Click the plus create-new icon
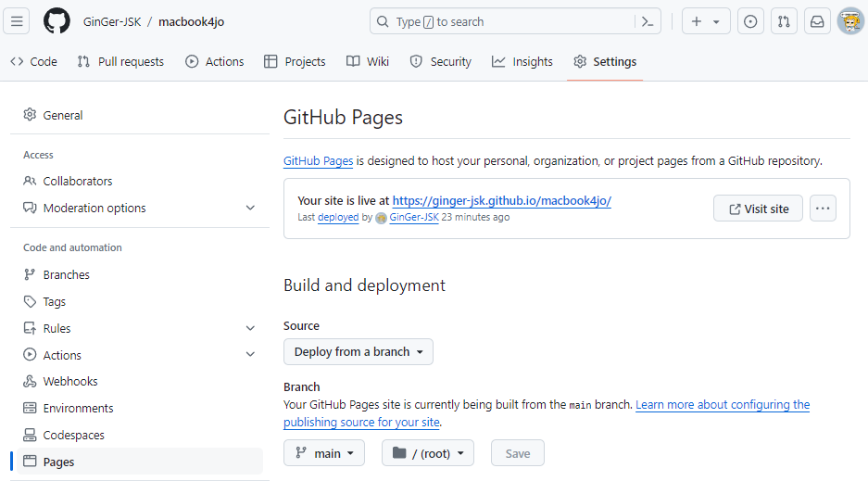Image resolution: width=868 pixels, height=481 pixels. click(x=697, y=21)
